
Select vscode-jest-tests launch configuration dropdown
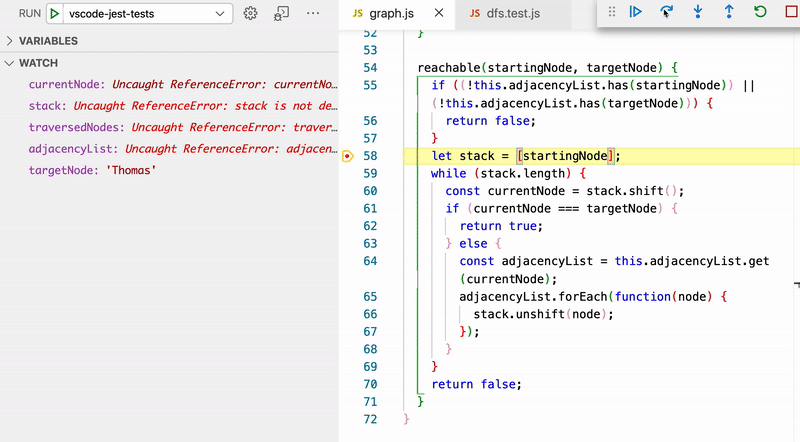147,14
